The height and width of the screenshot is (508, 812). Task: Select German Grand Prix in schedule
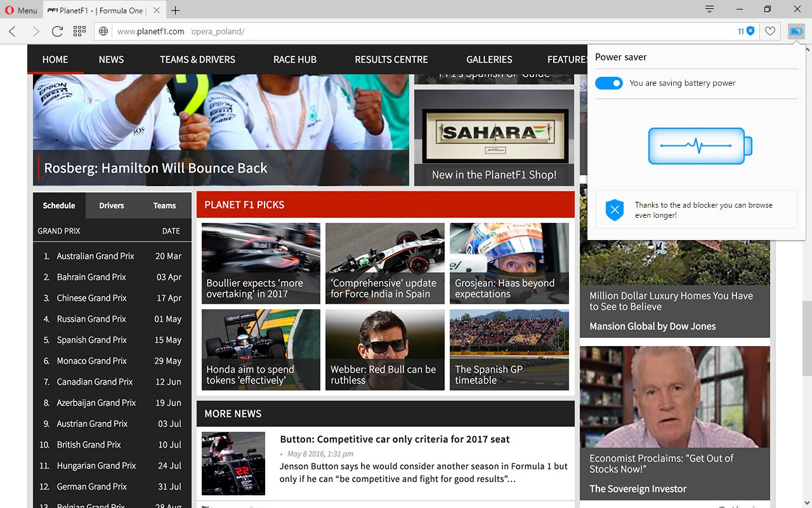point(112,486)
